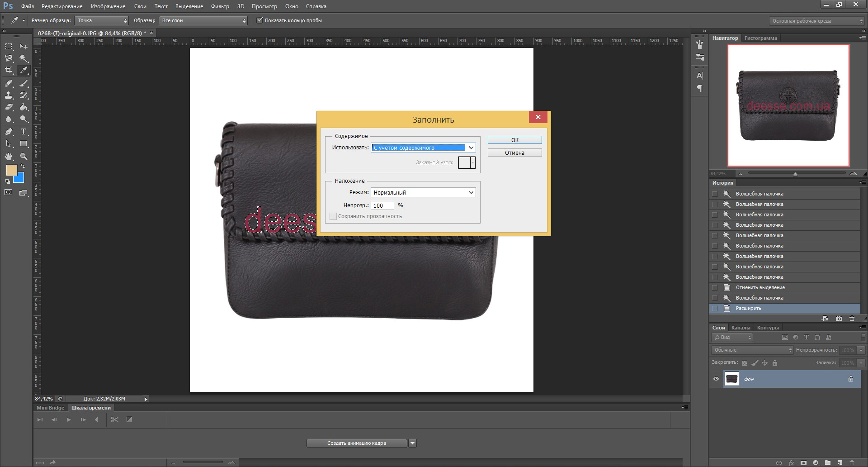Choose the Pen tool

point(9,132)
